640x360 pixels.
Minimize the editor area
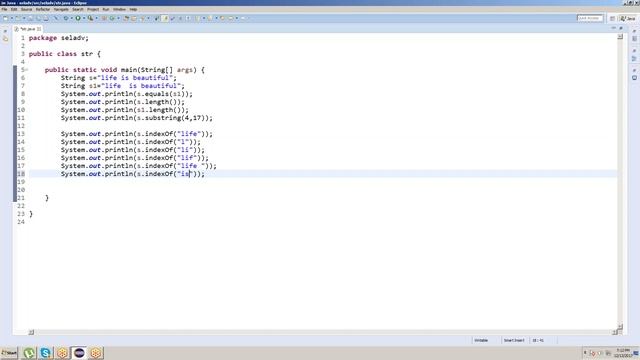coord(613,28)
